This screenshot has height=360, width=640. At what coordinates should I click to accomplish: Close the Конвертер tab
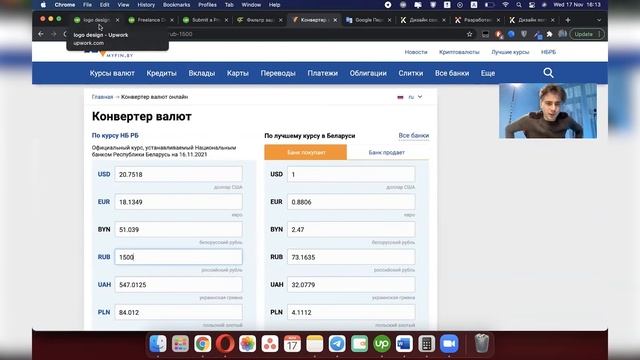[x=336, y=20]
